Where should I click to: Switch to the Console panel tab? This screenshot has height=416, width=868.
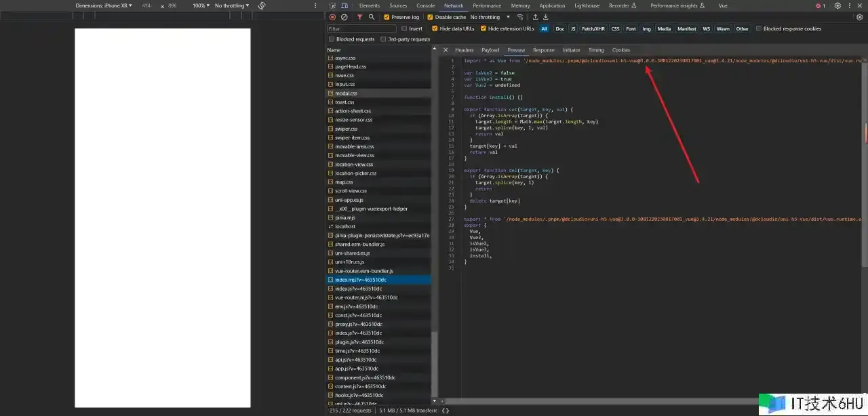425,5
